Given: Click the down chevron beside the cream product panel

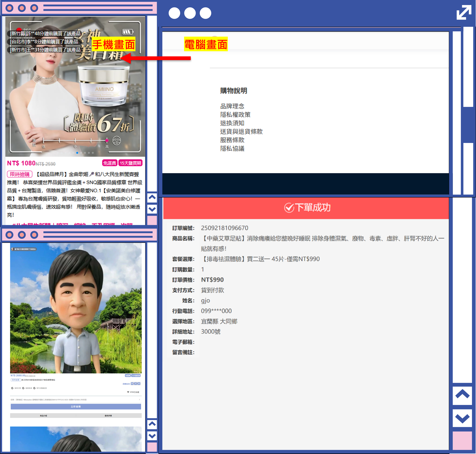Looking at the screenshot, I should tap(152, 209).
